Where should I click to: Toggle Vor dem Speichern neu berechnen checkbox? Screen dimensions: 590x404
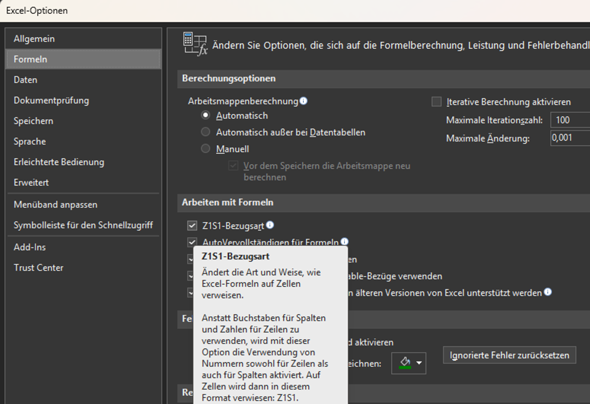pos(233,166)
